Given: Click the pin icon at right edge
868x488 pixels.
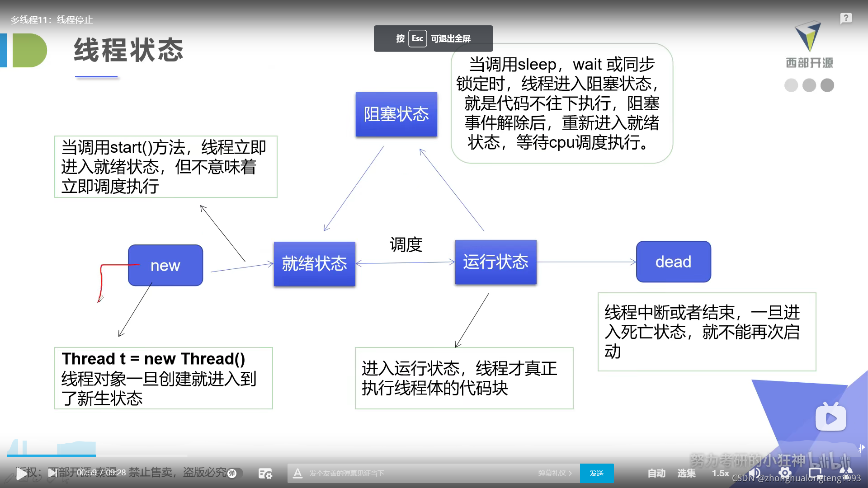Looking at the screenshot, I should (x=861, y=449).
